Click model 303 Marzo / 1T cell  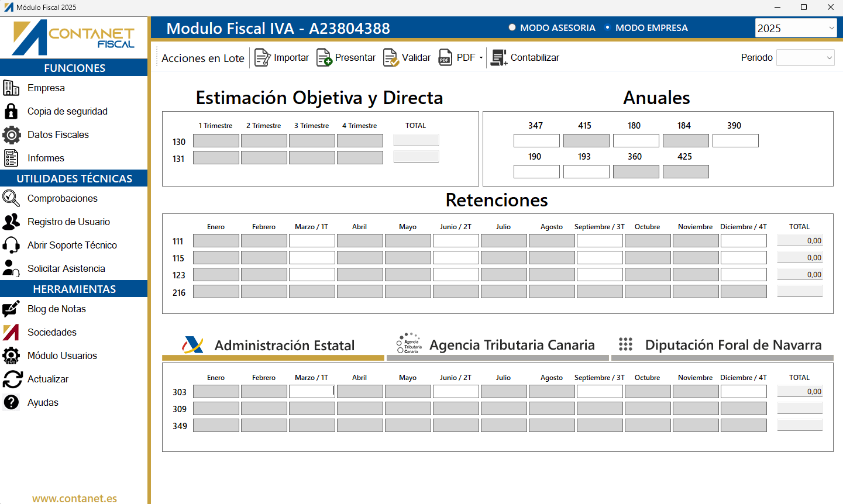(x=312, y=392)
